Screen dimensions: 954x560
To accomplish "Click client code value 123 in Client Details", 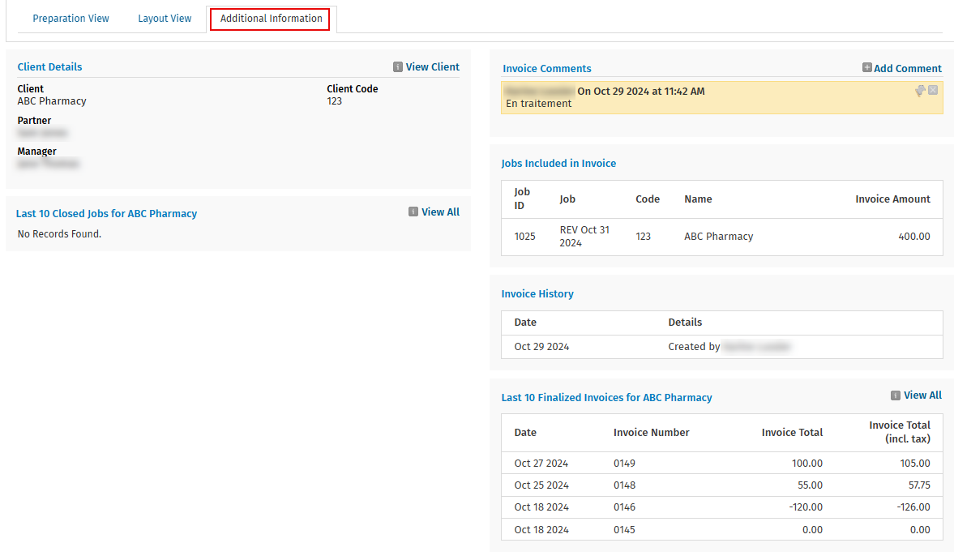I will coord(335,101).
